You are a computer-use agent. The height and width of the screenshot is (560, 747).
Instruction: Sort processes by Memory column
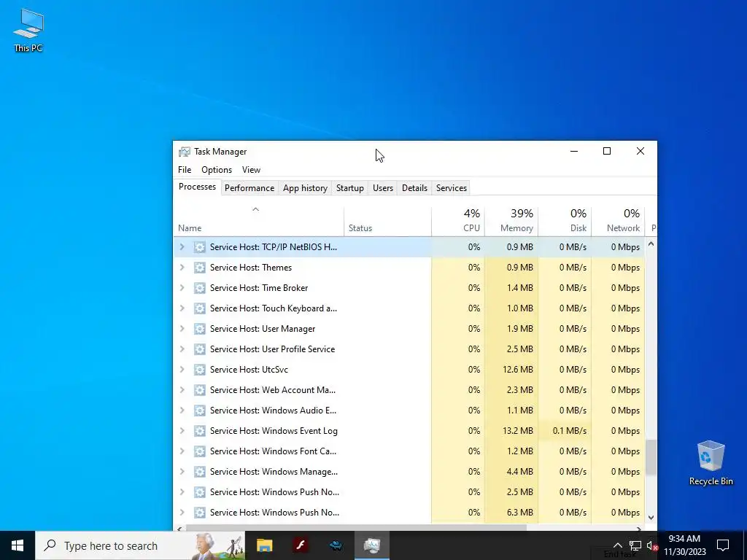click(x=511, y=222)
